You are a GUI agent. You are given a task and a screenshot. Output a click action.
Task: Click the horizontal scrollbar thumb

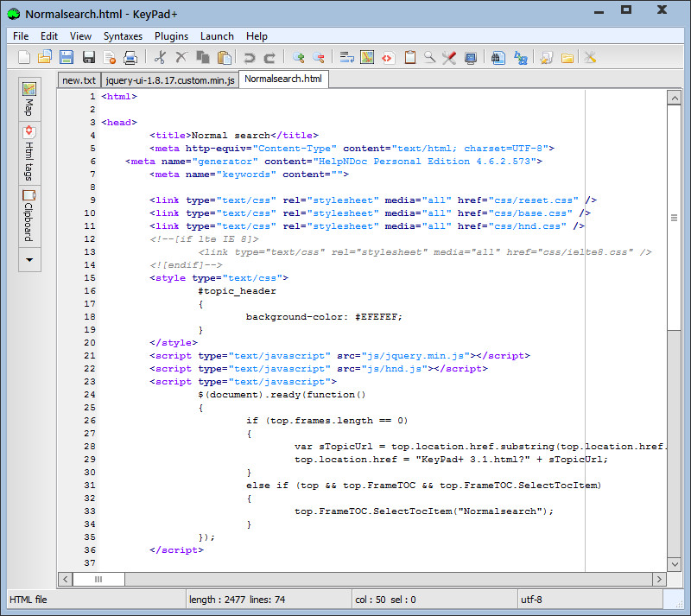[x=98, y=579]
